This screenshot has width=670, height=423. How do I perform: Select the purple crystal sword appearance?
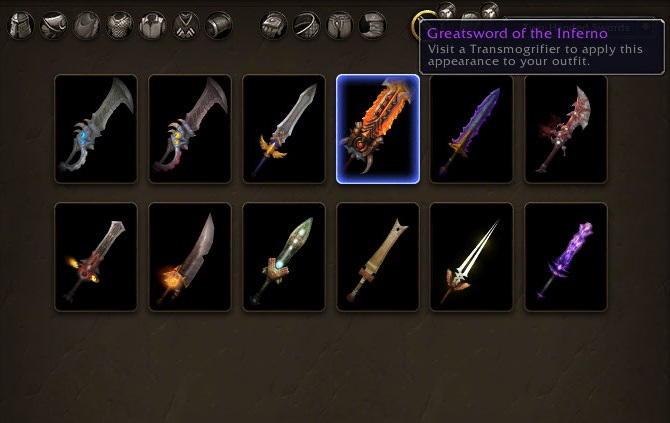pos(566,257)
